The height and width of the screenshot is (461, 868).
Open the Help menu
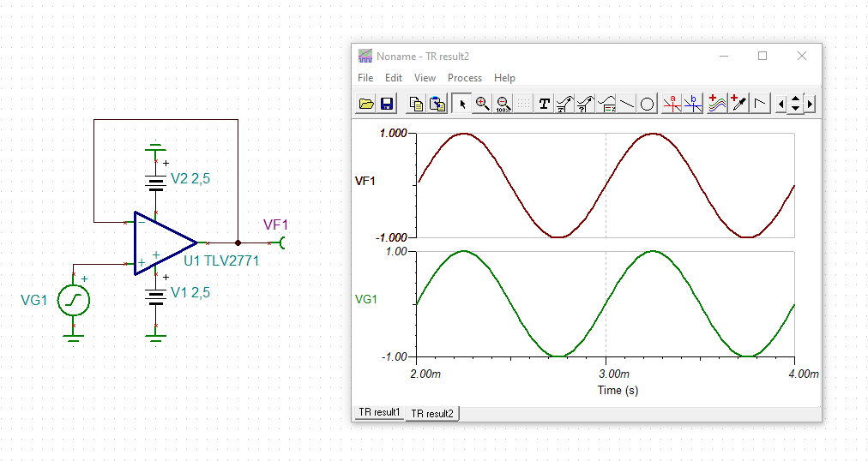504,78
